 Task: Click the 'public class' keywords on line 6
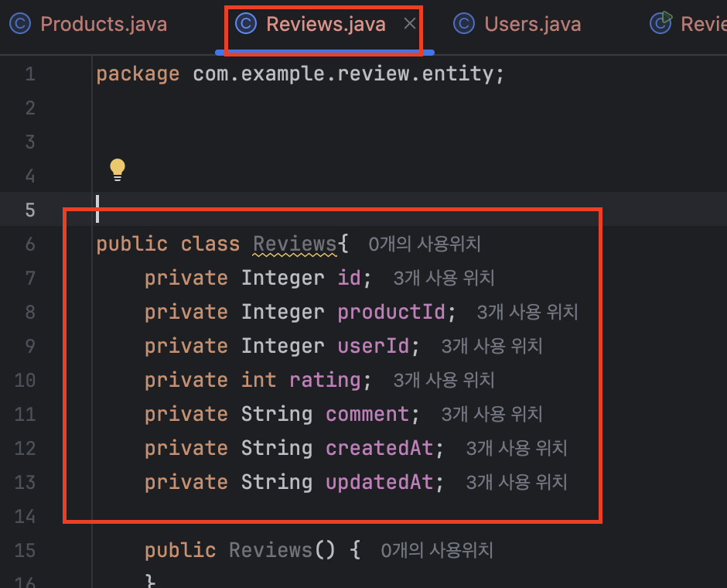click(168, 244)
